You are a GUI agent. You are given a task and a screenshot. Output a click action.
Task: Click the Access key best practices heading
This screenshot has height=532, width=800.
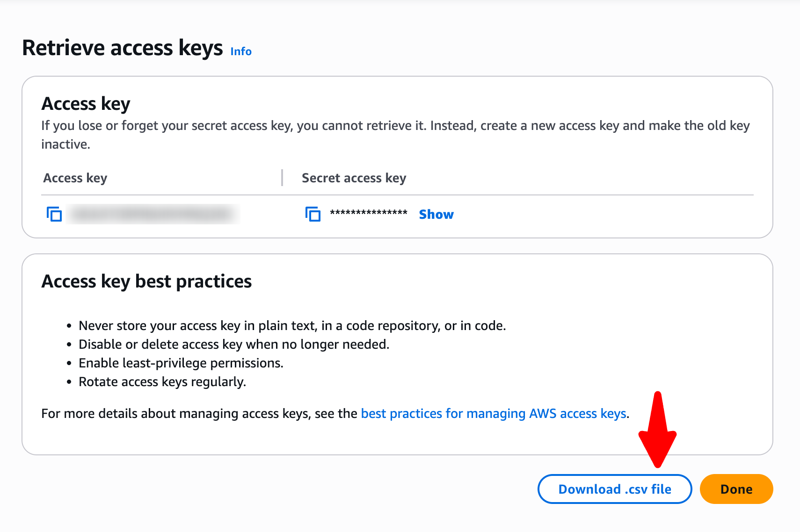click(146, 281)
